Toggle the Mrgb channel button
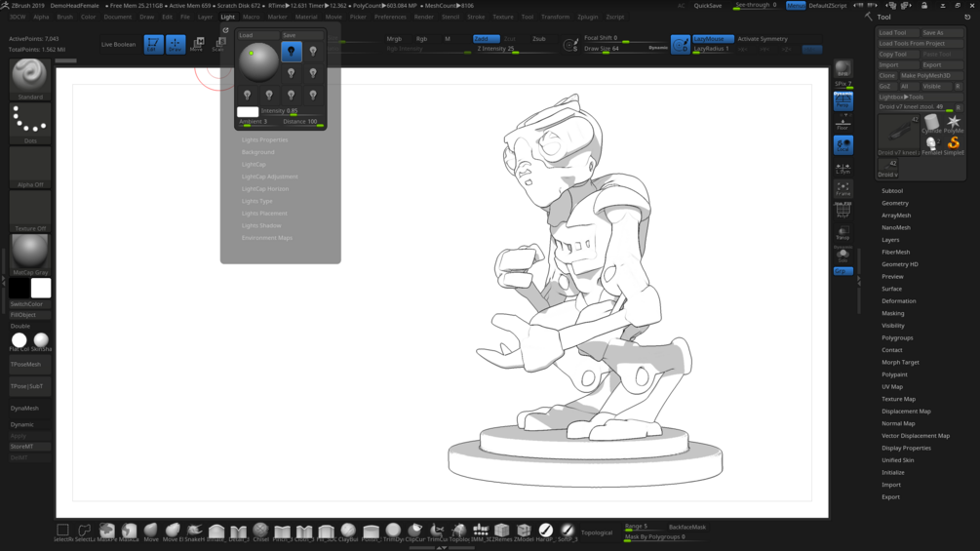The width and height of the screenshot is (980, 551). pos(394,39)
